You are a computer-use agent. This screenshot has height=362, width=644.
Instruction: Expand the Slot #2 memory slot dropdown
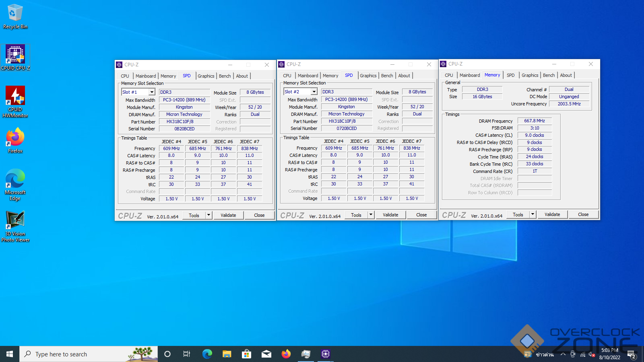[314, 92]
